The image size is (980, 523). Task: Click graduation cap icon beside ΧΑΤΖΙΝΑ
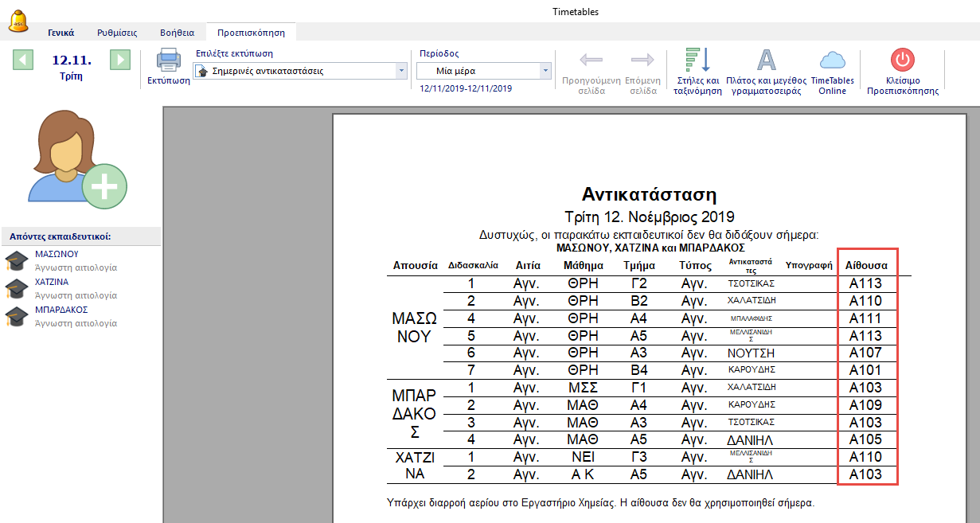pyautogui.click(x=17, y=289)
